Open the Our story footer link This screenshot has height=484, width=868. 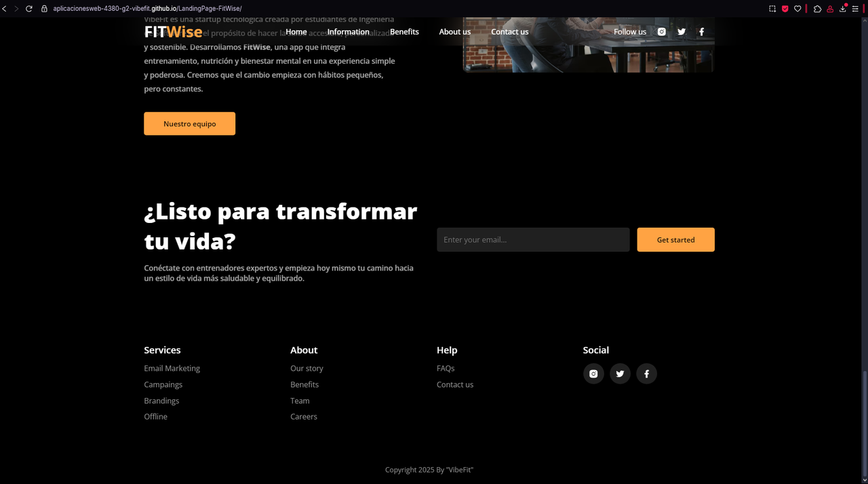pyautogui.click(x=307, y=369)
